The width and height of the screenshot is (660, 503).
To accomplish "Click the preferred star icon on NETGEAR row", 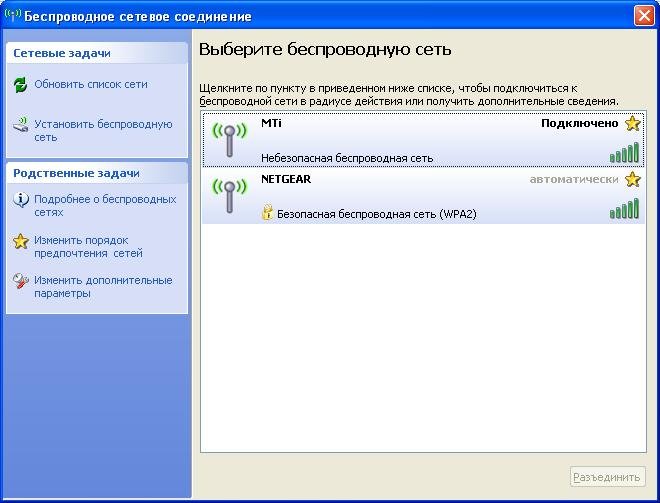I will (x=632, y=179).
